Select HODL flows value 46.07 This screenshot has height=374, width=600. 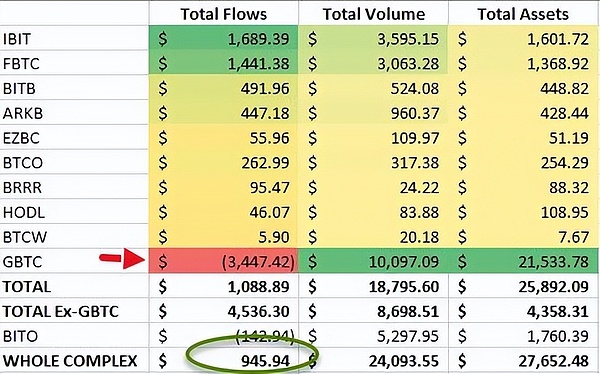(x=269, y=212)
